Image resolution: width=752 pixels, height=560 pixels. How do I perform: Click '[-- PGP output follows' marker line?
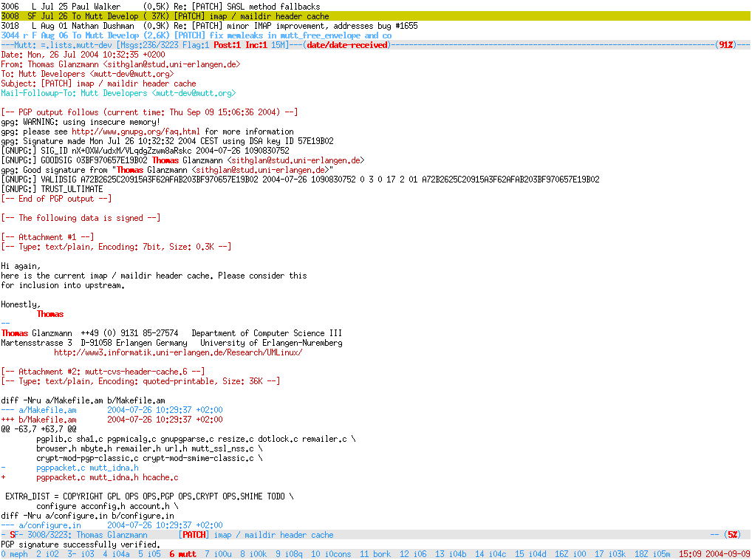click(x=149, y=112)
